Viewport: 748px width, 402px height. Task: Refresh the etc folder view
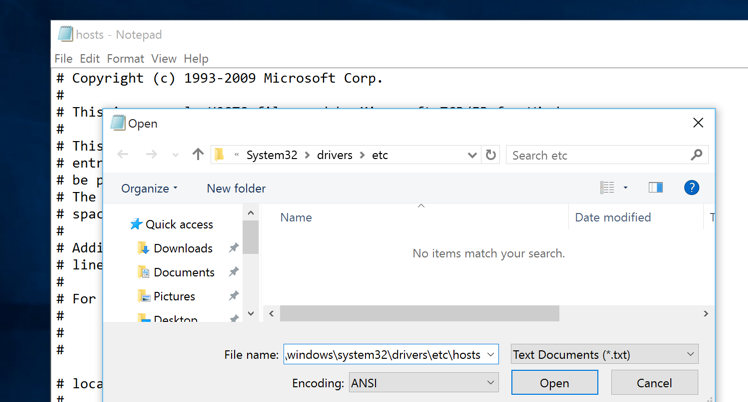491,155
